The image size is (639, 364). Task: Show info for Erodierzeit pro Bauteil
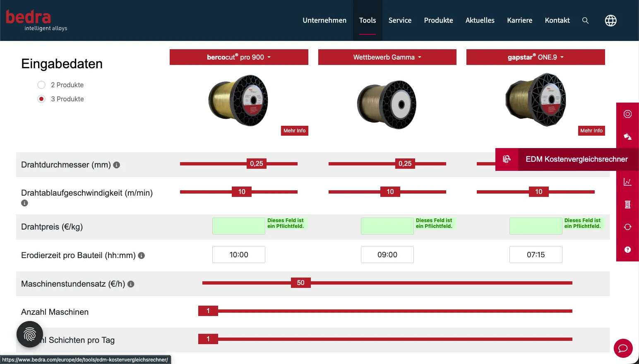pos(142,256)
